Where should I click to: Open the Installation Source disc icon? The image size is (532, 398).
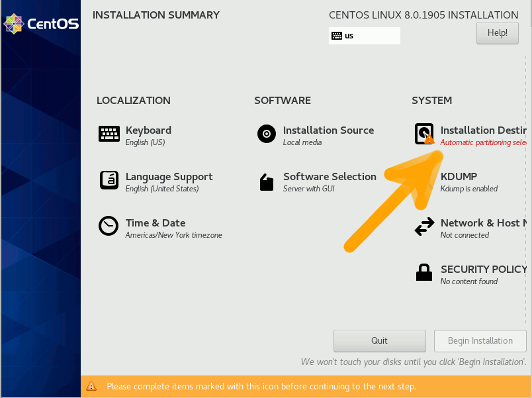click(267, 134)
